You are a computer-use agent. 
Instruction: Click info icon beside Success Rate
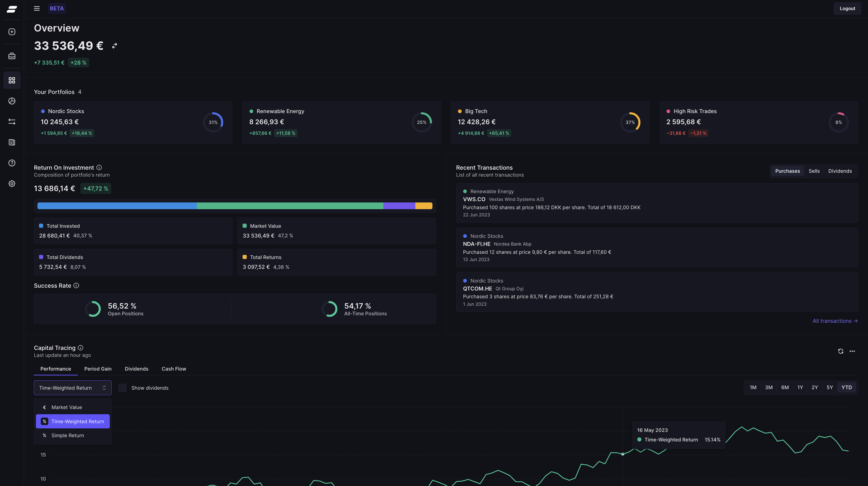(76, 286)
